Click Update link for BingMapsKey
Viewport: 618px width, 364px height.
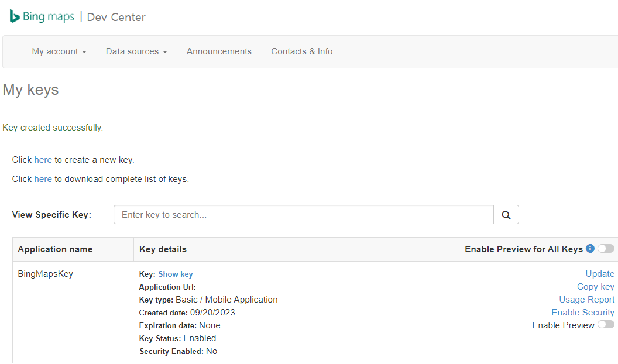click(x=600, y=274)
